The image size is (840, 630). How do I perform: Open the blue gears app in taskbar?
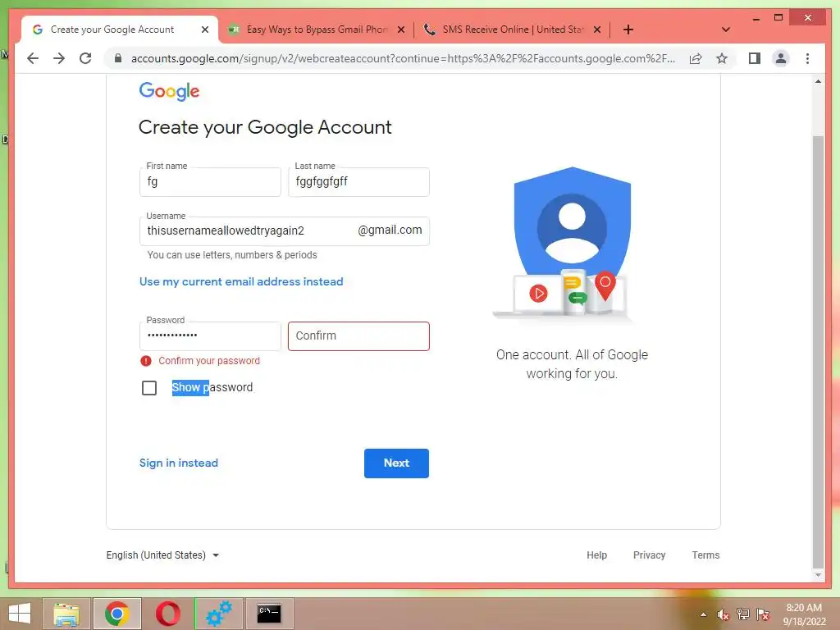(218, 614)
